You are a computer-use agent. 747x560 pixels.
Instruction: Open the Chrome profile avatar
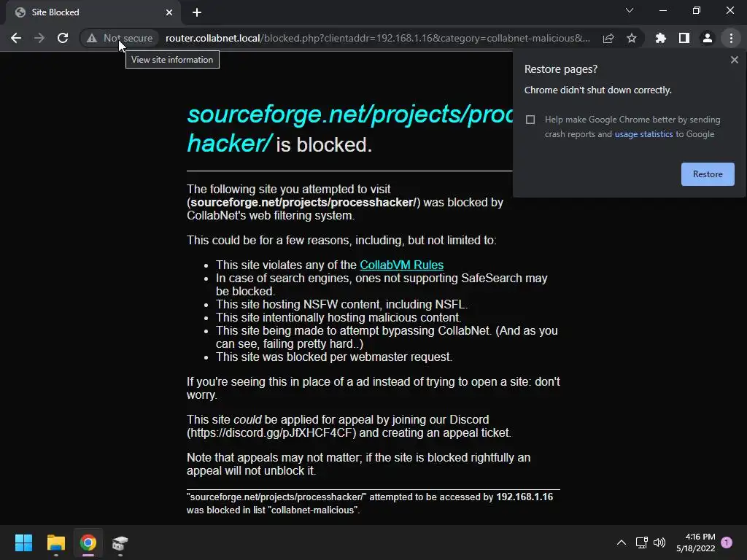coord(708,38)
